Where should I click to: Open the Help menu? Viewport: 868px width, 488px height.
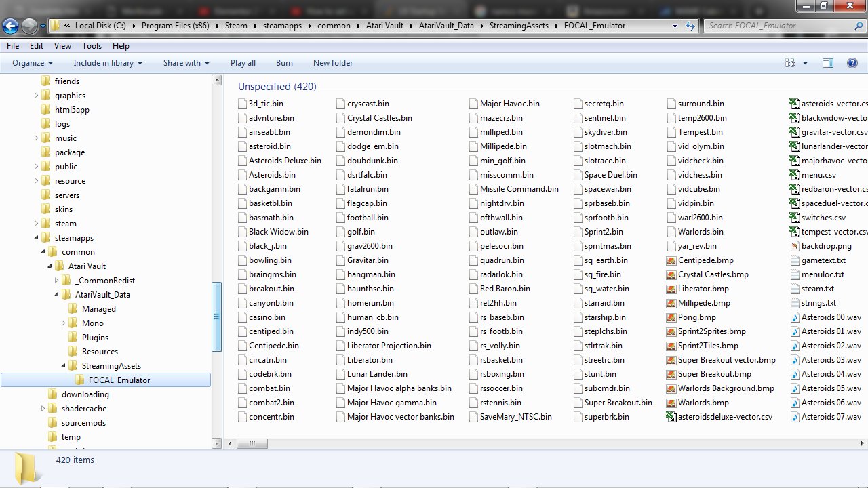(x=121, y=46)
